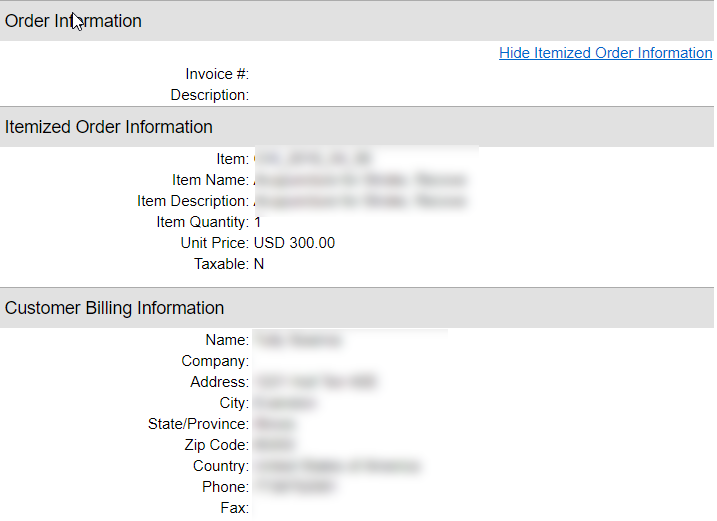The width and height of the screenshot is (717, 521).
Task: Click the Order Information section header
Action: click(73, 21)
